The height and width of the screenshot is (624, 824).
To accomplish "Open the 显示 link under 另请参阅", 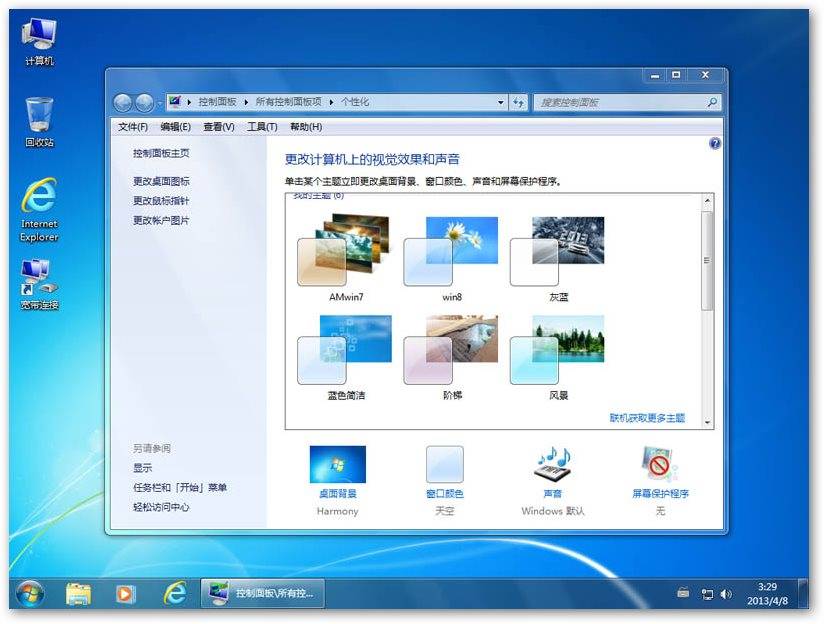I will 142,468.
